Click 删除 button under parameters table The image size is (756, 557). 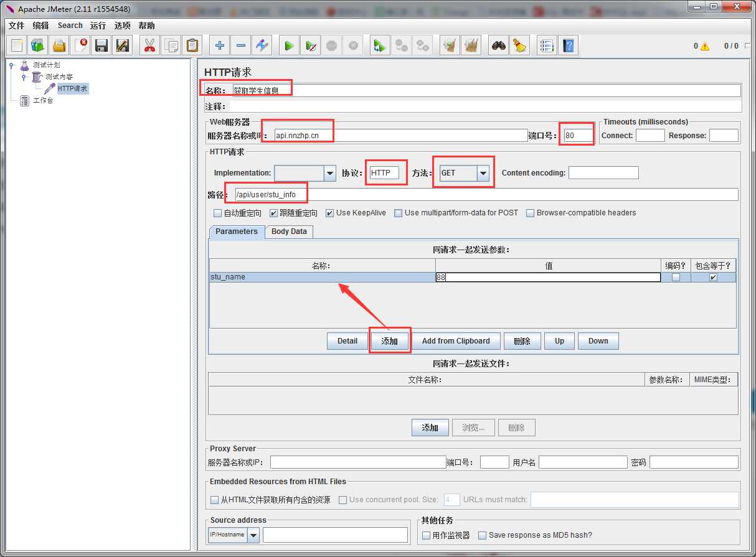(522, 341)
